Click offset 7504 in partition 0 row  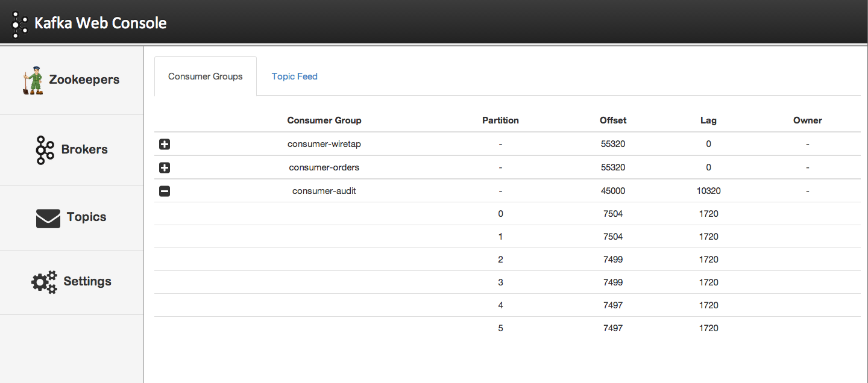613,214
